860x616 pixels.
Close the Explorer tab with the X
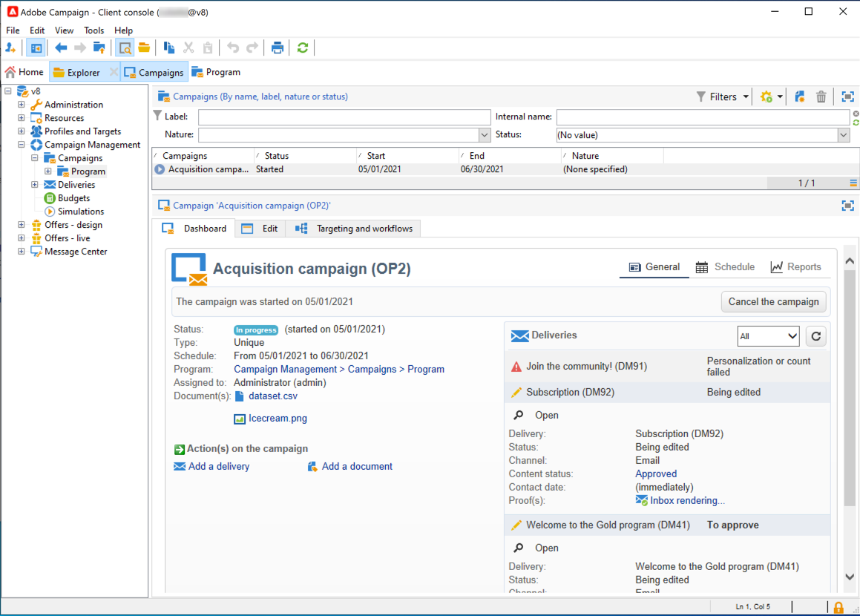pos(113,72)
